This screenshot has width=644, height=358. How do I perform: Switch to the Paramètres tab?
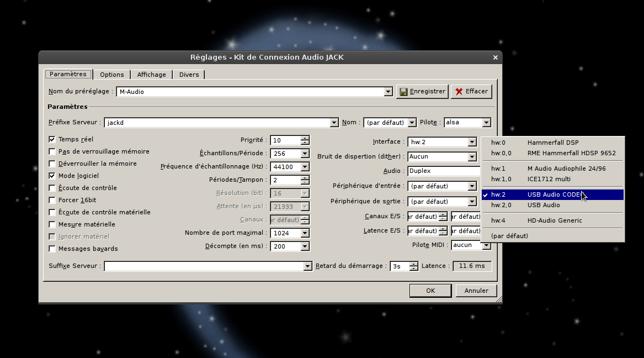68,75
